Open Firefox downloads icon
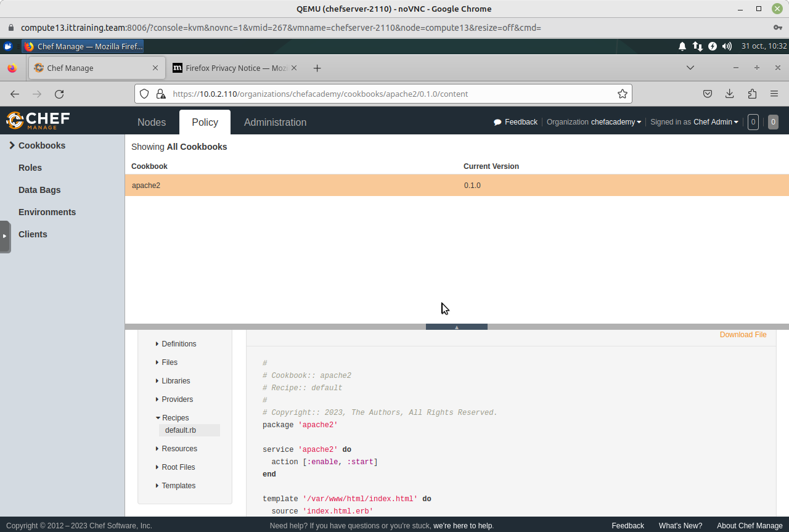The image size is (789, 532). (x=729, y=94)
